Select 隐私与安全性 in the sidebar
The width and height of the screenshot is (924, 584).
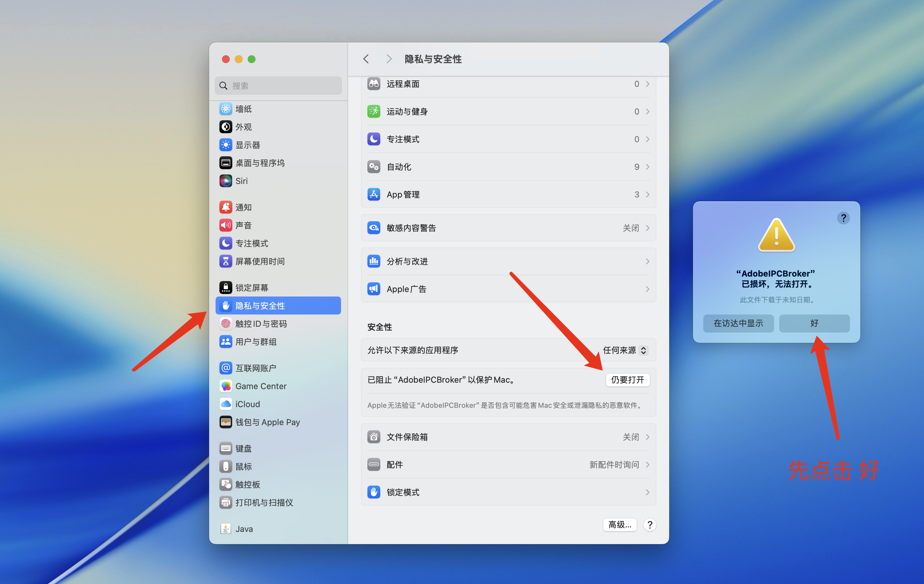point(278,306)
